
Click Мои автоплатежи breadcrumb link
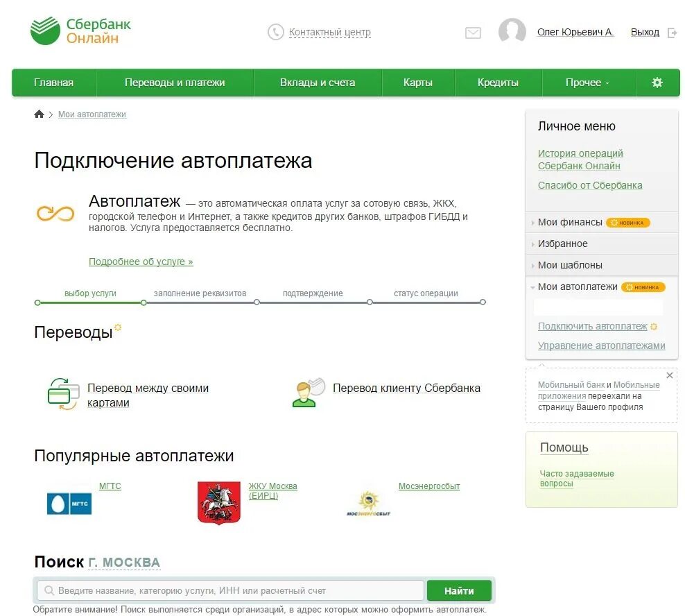[92, 114]
